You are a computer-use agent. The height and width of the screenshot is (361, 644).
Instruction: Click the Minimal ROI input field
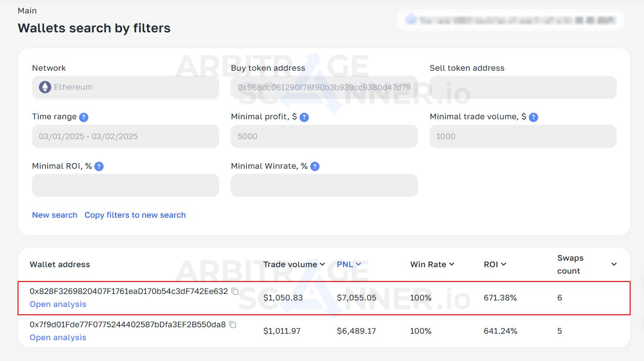pyautogui.click(x=125, y=185)
